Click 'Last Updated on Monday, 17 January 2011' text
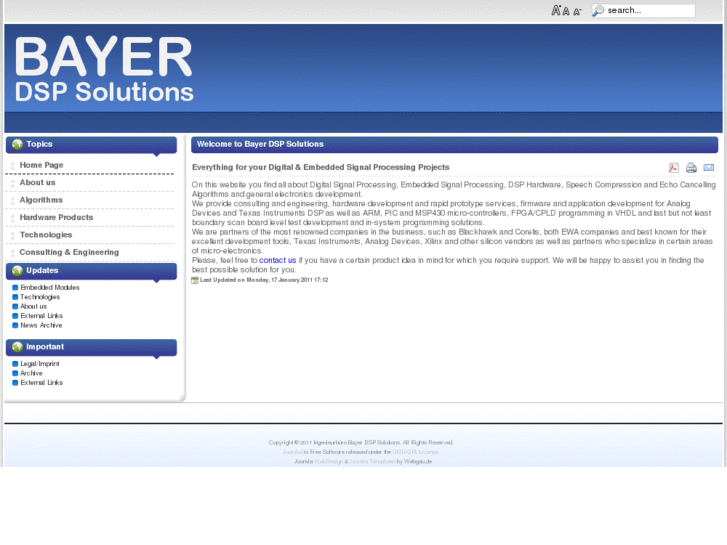 point(264,280)
